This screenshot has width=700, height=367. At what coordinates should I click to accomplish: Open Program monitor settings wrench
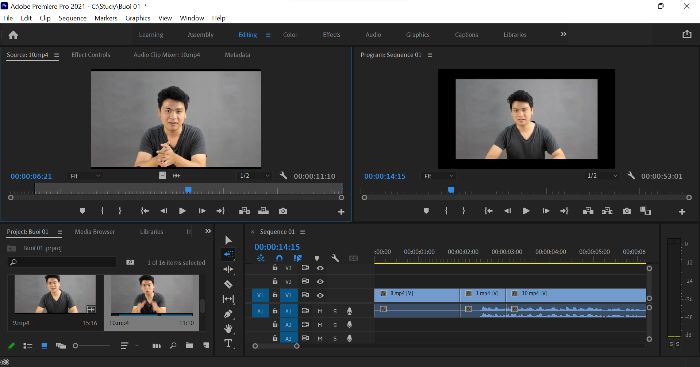(x=631, y=176)
